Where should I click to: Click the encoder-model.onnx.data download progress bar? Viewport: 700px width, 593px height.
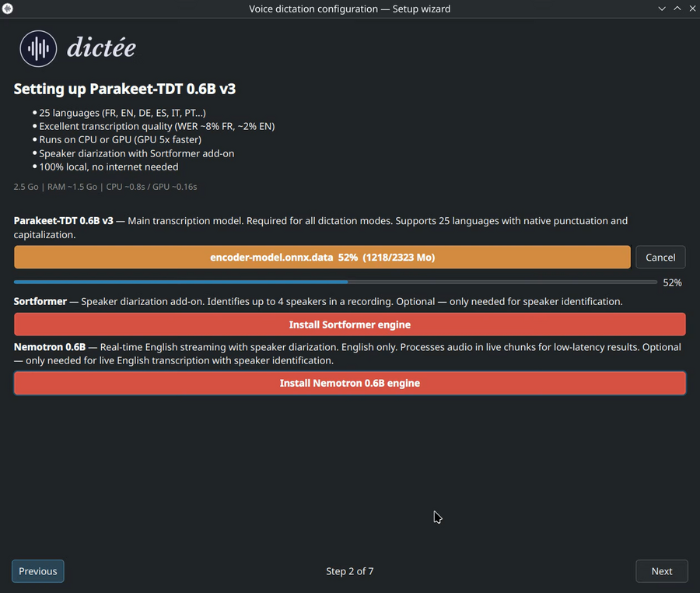click(x=322, y=258)
